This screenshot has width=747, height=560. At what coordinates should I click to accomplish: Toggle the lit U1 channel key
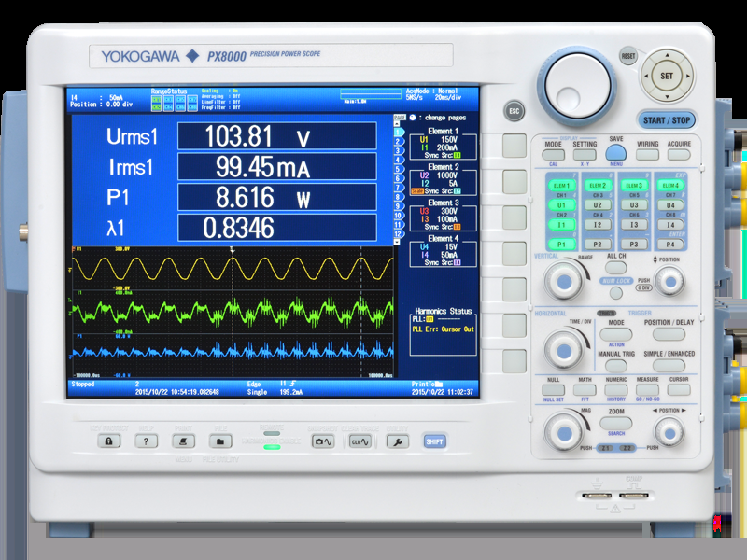click(x=561, y=205)
